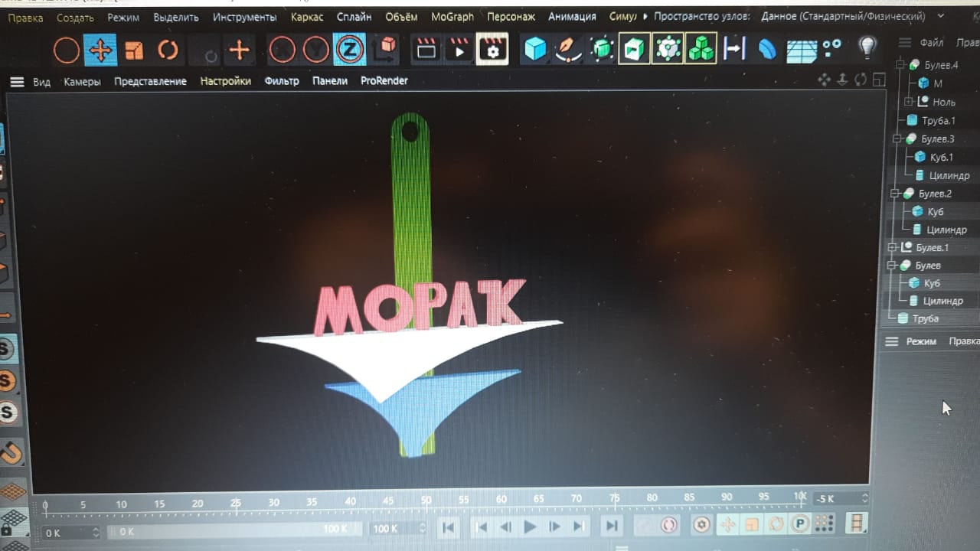This screenshot has width=980, height=551.
Task: Add a Light using the bulb icon
Action: [x=867, y=47]
